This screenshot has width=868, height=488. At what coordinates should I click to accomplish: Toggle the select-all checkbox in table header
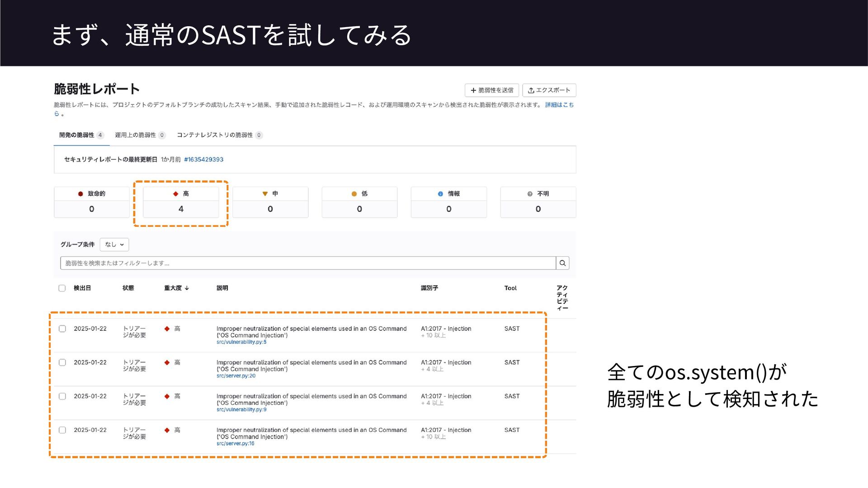(62, 288)
